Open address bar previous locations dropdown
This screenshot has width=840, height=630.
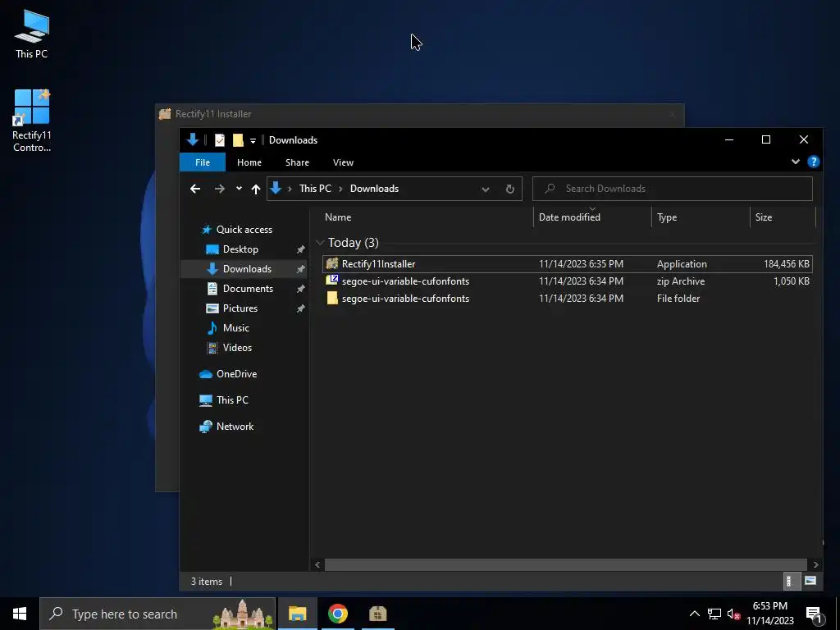pyautogui.click(x=486, y=189)
